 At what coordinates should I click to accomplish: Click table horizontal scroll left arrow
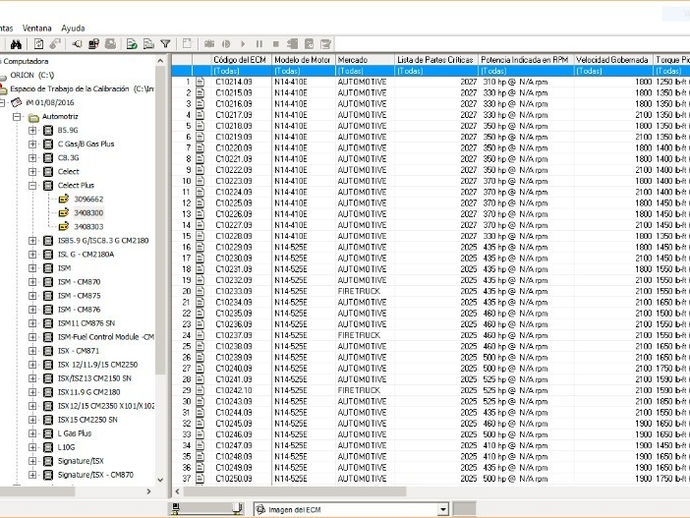coord(177,492)
